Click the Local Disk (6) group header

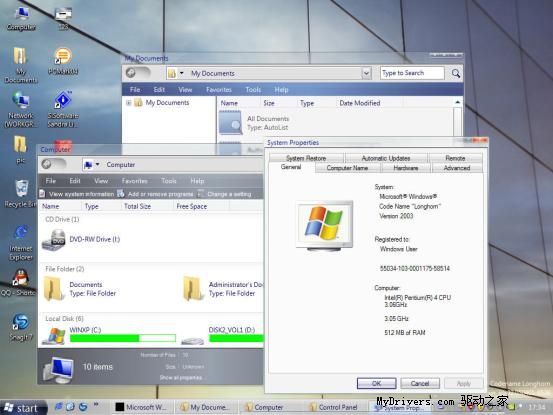(x=64, y=318)
